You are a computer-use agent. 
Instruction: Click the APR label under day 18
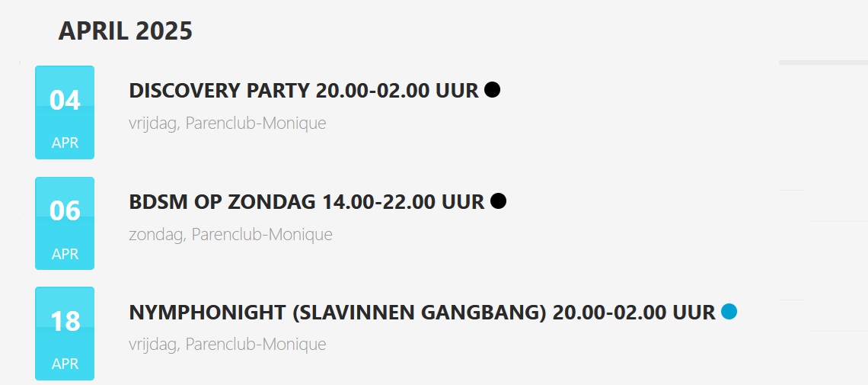click(x=65, y=364)
